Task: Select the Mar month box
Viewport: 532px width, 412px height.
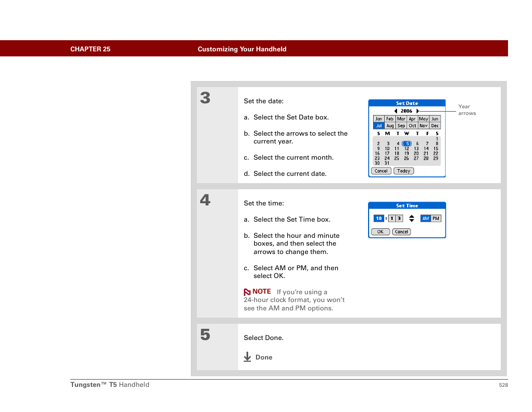Action: click(401, 119)
